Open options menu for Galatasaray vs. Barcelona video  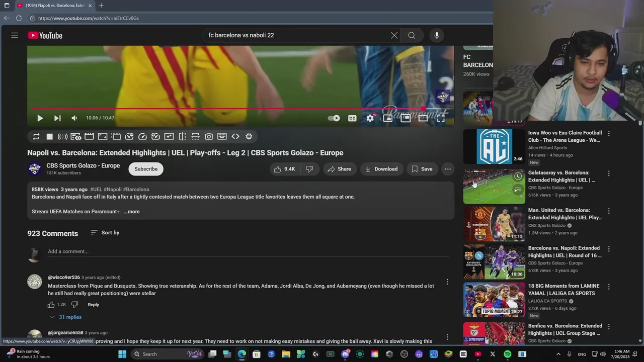click(x=609, y=173)
